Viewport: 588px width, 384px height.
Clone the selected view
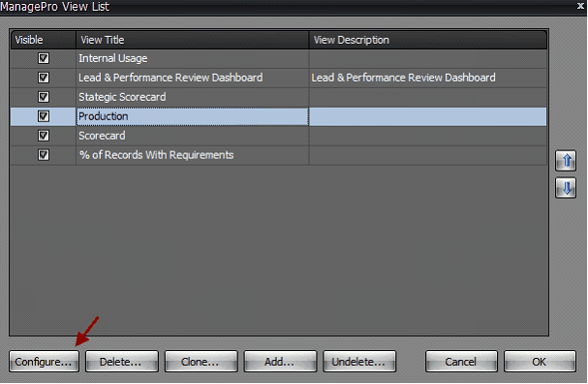tap(201, 362)
